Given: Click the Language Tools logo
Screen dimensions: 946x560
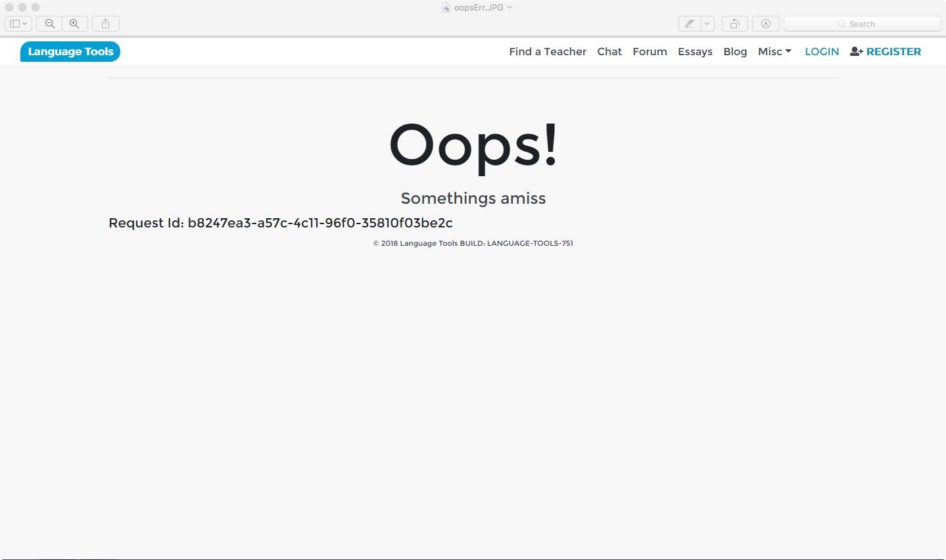Looking at the screenshot, I should [70, 52].
